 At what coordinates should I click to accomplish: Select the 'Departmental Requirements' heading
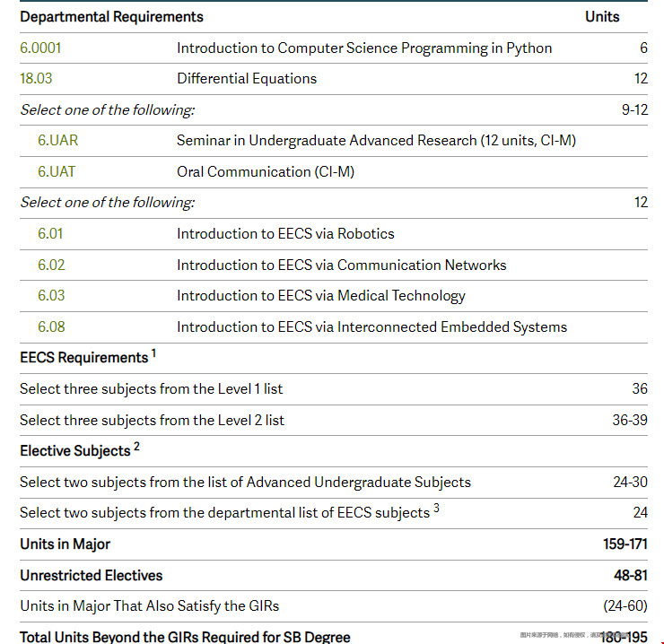112,16
